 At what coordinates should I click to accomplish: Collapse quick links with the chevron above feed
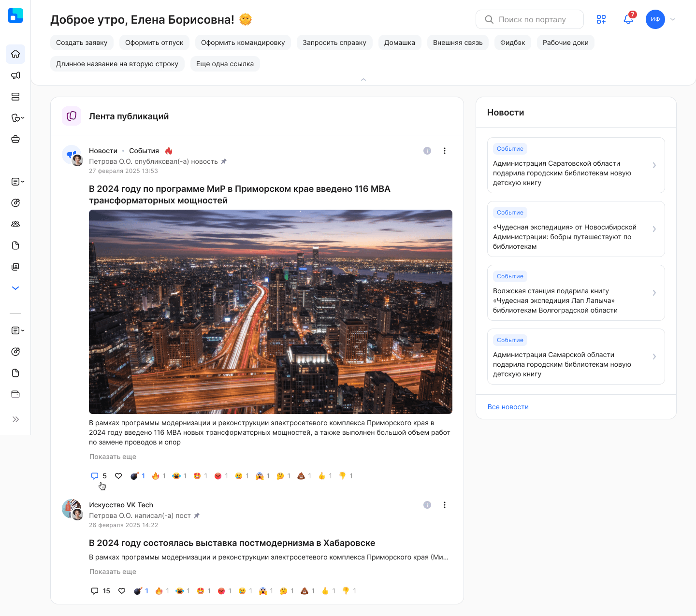pyautogui.click(x=363, y=79)
